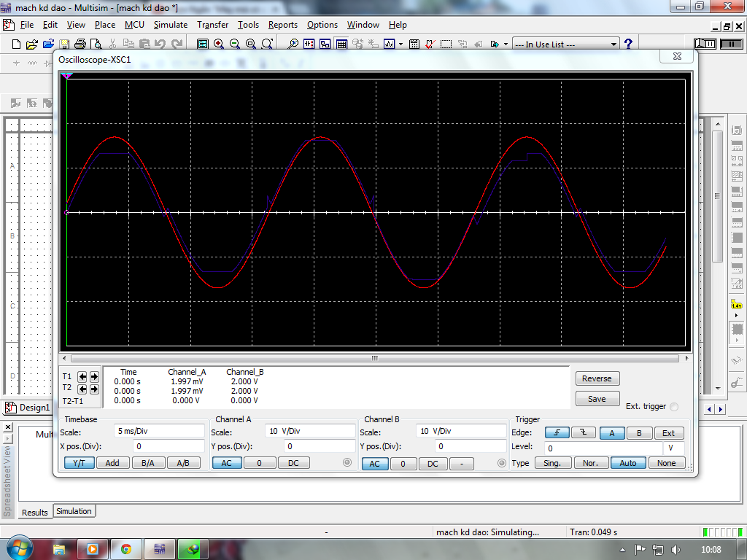The height and width of the screenshot is (560, 747).
Task: Switch to the Simulation tab
Action: click(x=74, y=512)
